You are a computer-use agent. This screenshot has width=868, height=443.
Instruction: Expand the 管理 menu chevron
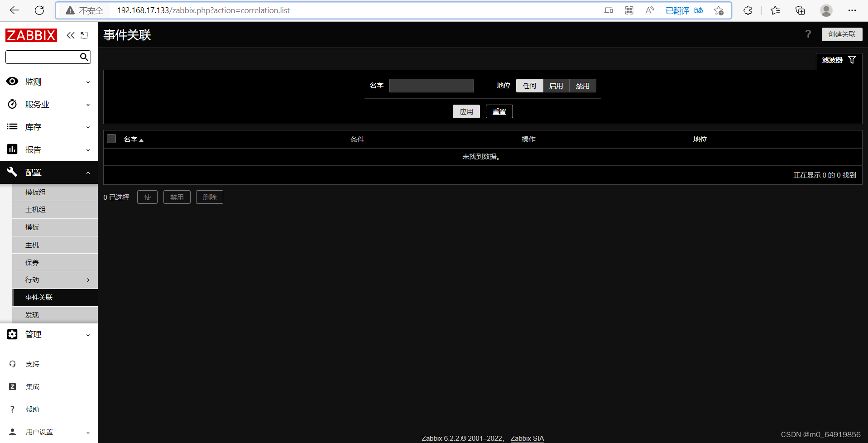click(x=88, y=335)
